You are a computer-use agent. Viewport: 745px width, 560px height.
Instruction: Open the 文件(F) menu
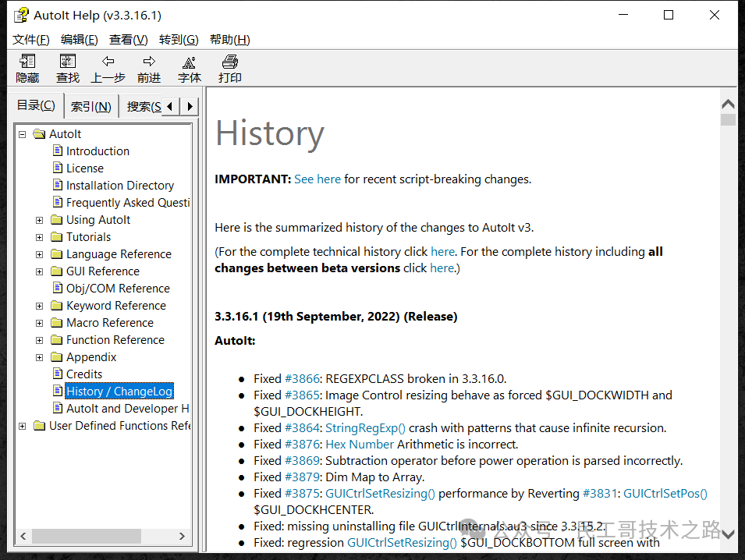point(31,40)
